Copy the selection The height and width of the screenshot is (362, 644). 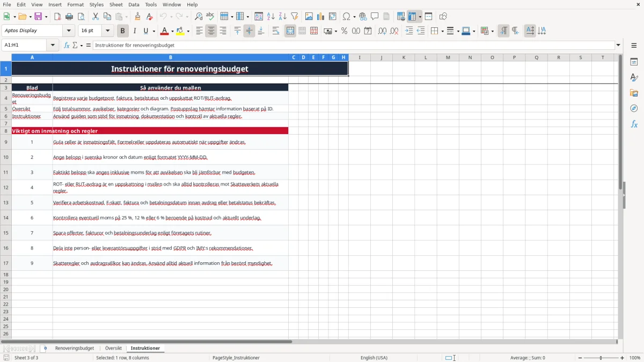click(107, 17)
